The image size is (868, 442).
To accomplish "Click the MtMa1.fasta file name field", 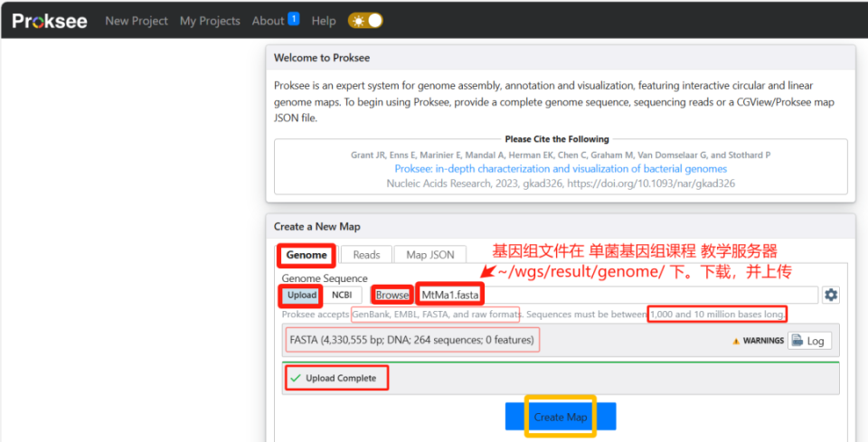I will [618, 295].
